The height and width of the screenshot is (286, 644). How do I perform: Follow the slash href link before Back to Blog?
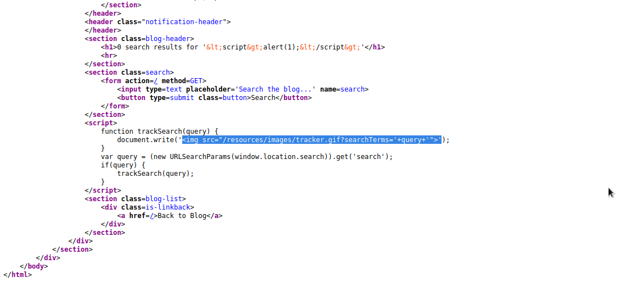(151, 216)
